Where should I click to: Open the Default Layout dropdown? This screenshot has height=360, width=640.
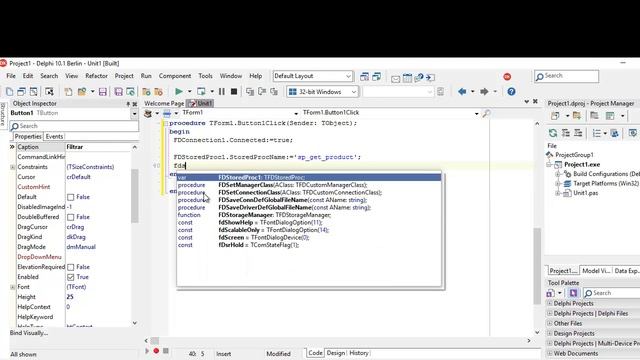tap(348, 76)
